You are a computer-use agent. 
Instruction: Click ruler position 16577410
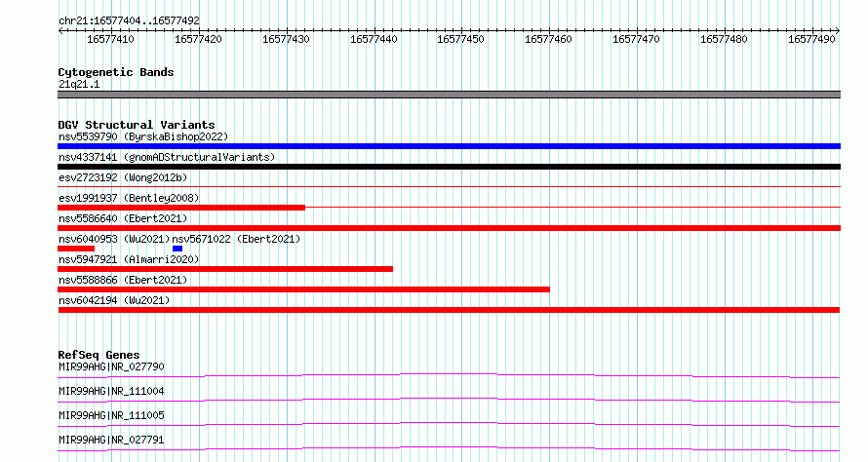[x=110, y=39]
